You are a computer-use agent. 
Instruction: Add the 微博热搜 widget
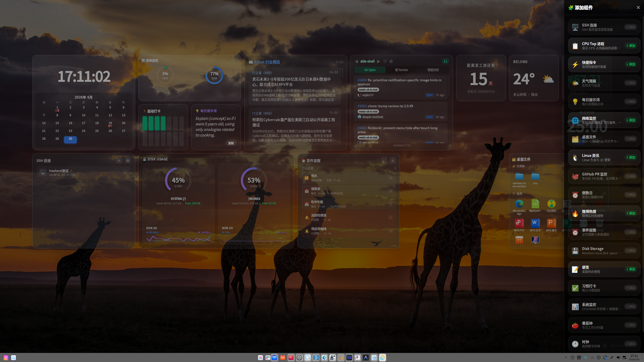(631, 213)
